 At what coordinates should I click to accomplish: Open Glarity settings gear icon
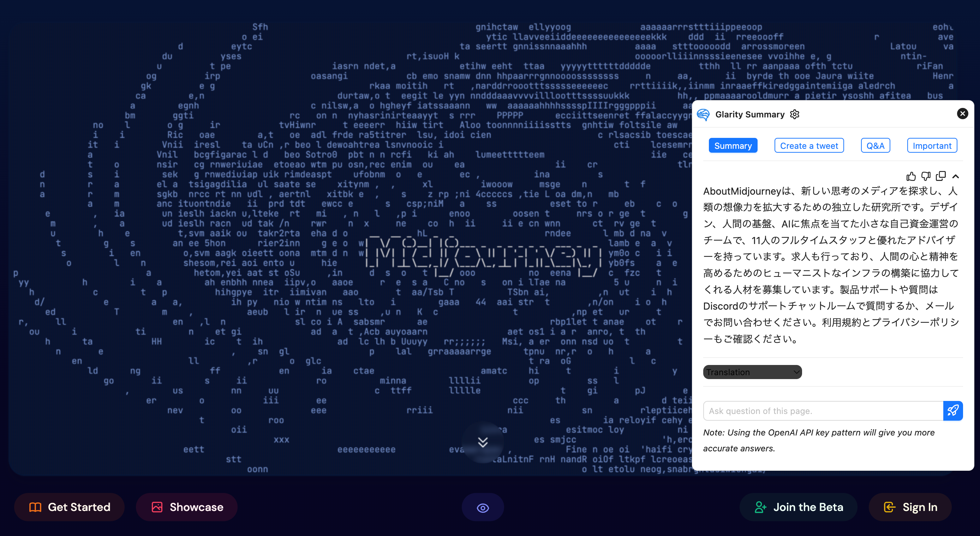tap(794, 114)
